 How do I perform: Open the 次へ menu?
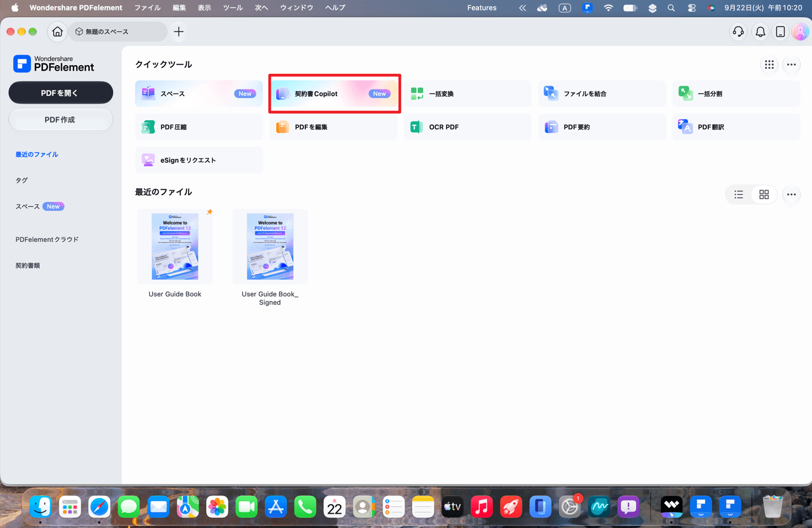261,8
